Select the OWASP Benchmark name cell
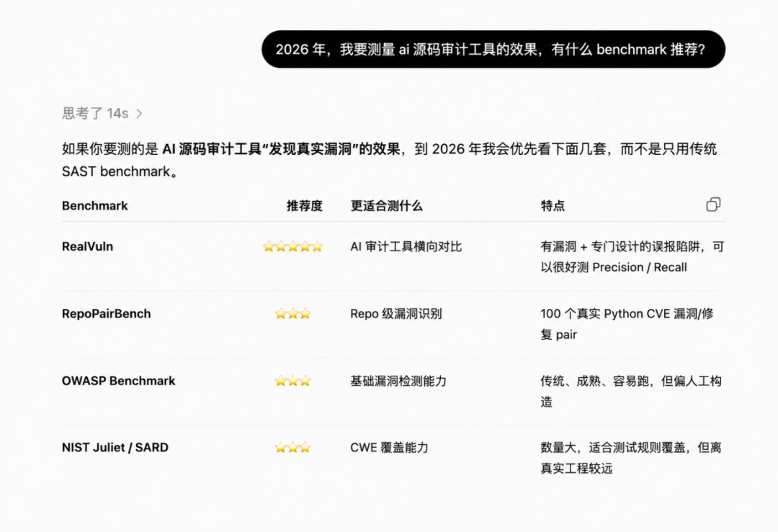 (x=118, y=381)
